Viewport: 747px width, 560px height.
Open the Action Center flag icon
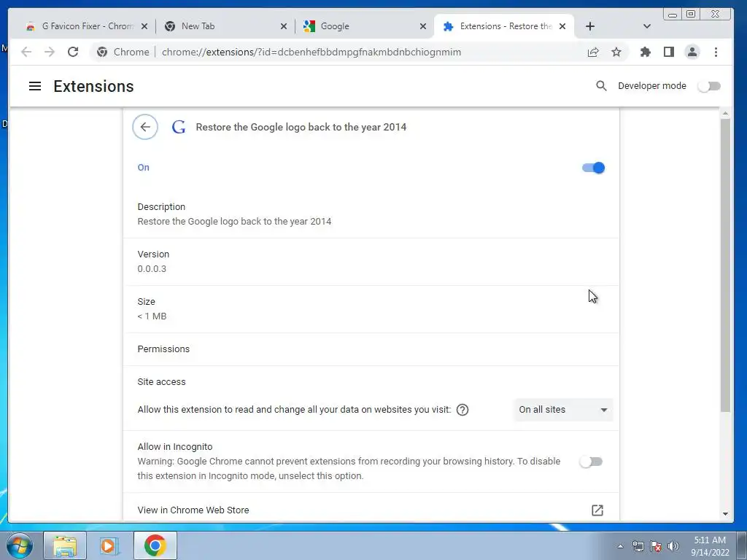point(656,546)
